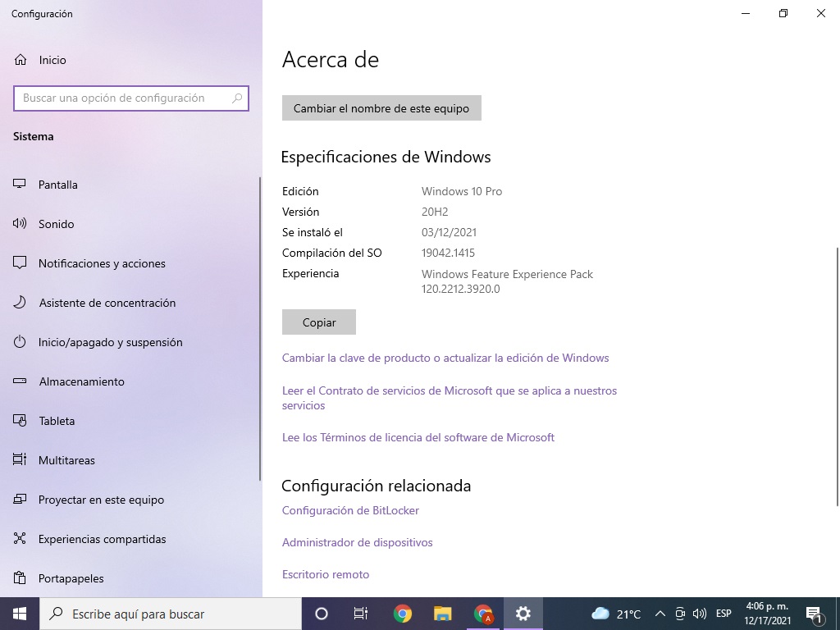Show hidden system tray icons
The width and height of the screenshot is (840, 630).
(x=660, y=614)
